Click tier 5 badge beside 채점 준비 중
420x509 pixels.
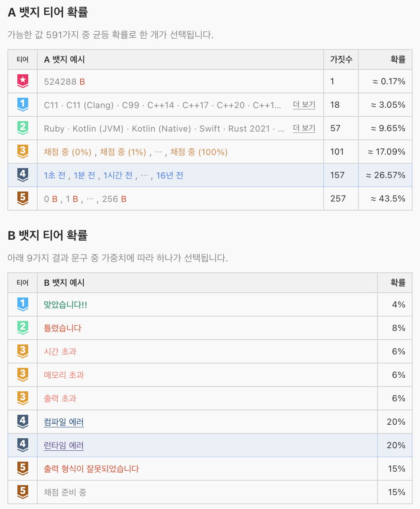(23, 492)
